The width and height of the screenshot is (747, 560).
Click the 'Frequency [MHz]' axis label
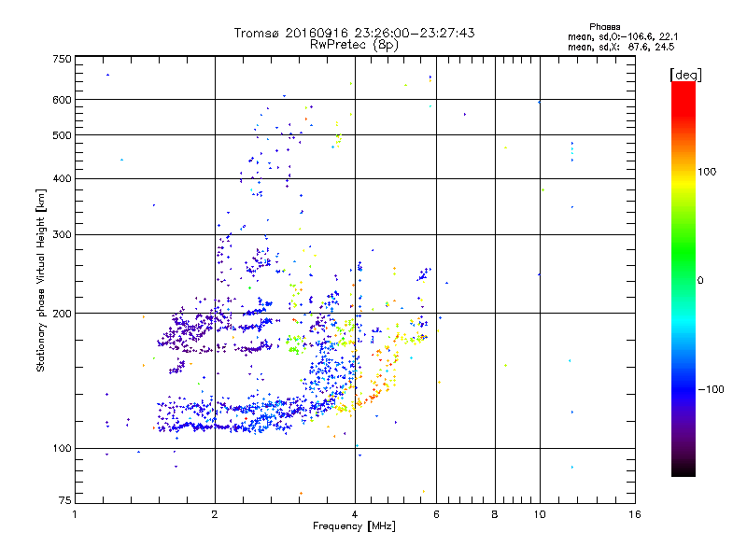354,526
